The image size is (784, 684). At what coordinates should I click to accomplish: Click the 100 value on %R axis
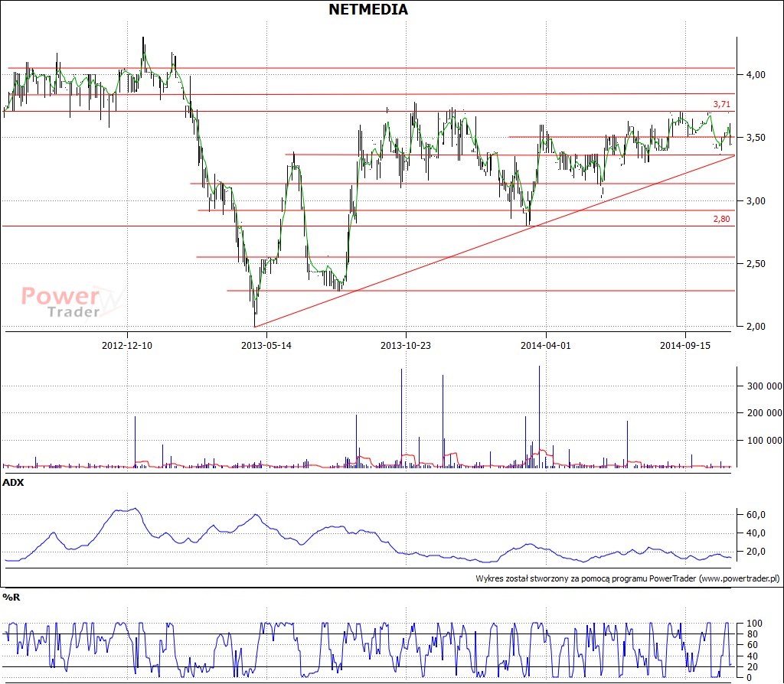(754, 623)
